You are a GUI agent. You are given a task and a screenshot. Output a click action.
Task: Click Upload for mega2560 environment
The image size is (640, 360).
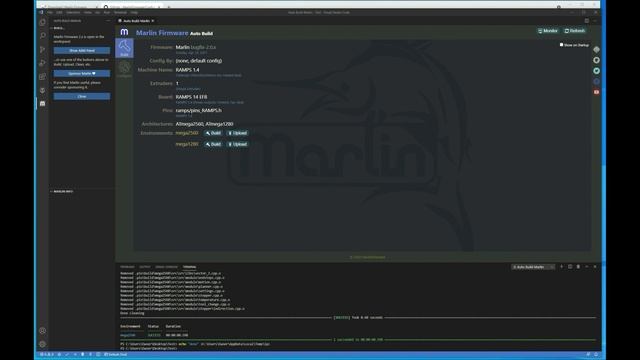point(238,133)
